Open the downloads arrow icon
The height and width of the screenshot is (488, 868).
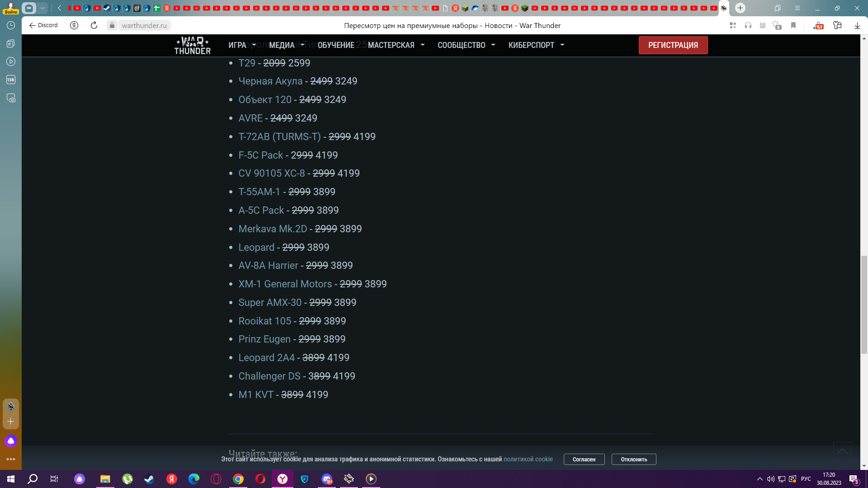[x=857, y=25]
